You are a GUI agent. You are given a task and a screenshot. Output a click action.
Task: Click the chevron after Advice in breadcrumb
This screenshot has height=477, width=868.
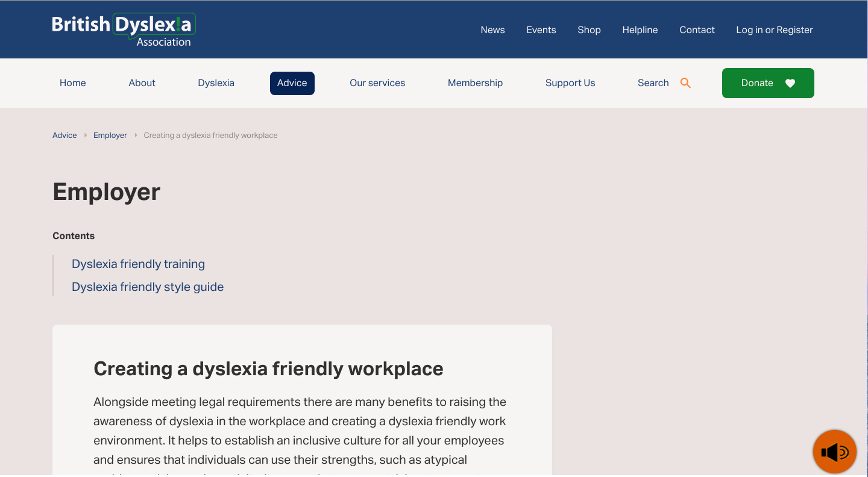(84, 135)
